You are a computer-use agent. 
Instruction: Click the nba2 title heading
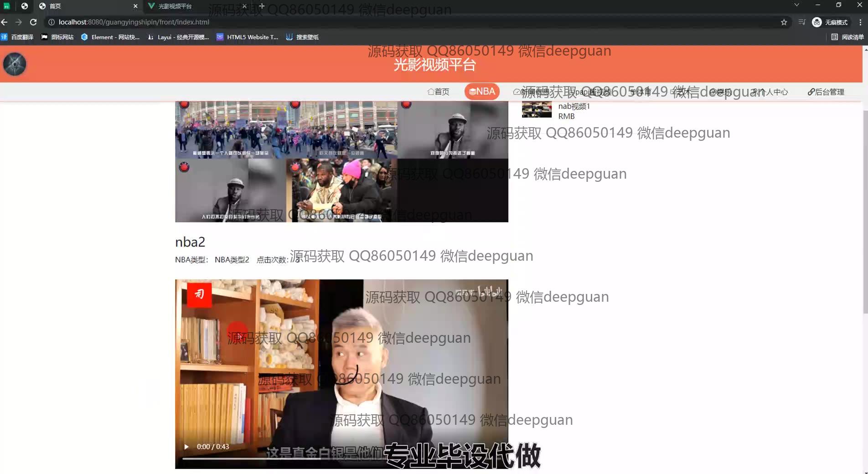(x=190, y=242)
